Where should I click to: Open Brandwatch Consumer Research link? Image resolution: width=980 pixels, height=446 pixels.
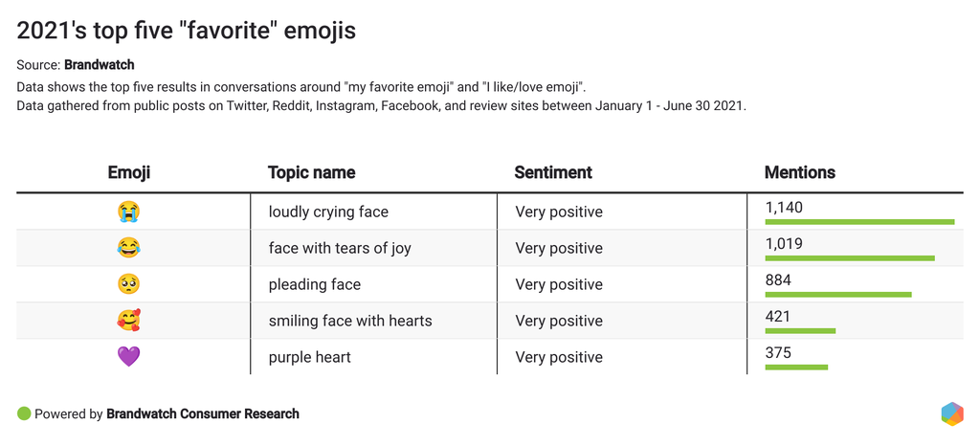click(203, 414)
